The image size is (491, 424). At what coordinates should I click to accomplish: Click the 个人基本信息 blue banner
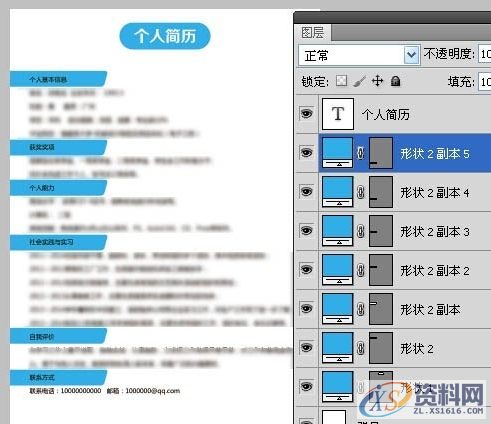pyautogui.click(x=58, y=79)
